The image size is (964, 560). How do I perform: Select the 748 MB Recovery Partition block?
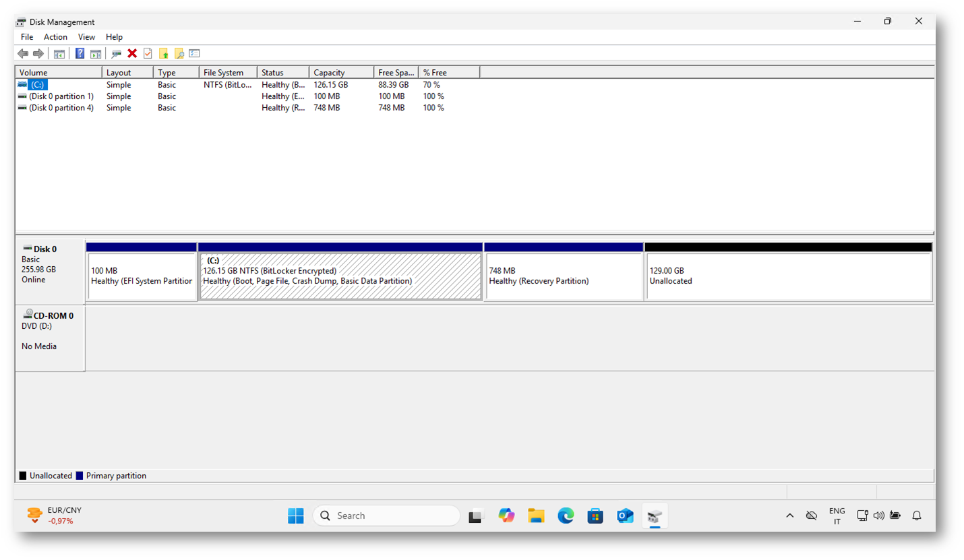pyautogui.click(x=563, y=276)
